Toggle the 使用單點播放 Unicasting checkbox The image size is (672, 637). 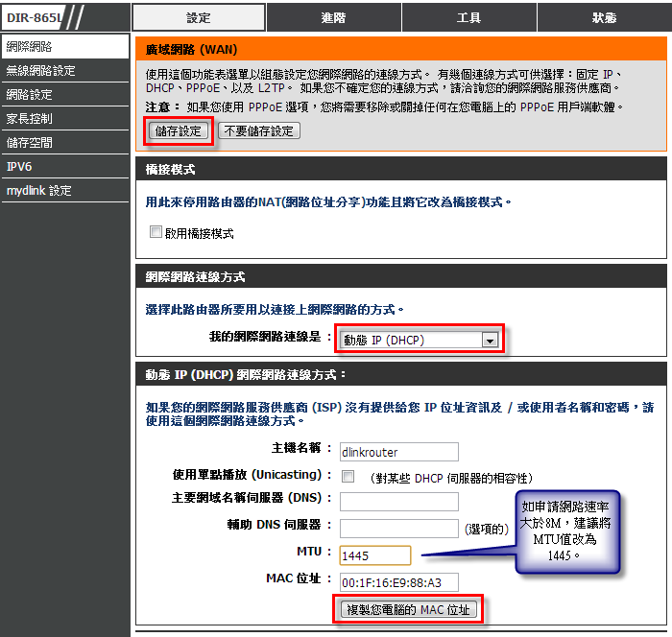(348, 477)
